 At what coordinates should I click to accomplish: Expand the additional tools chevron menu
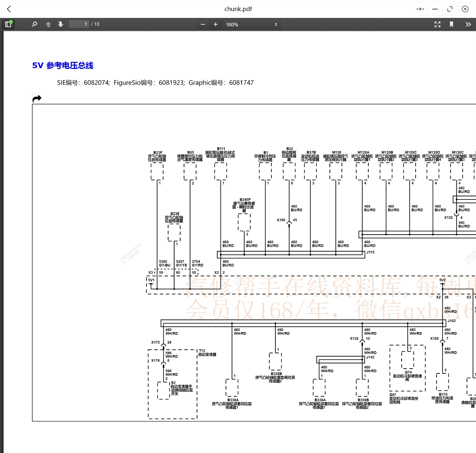(468, 24)
